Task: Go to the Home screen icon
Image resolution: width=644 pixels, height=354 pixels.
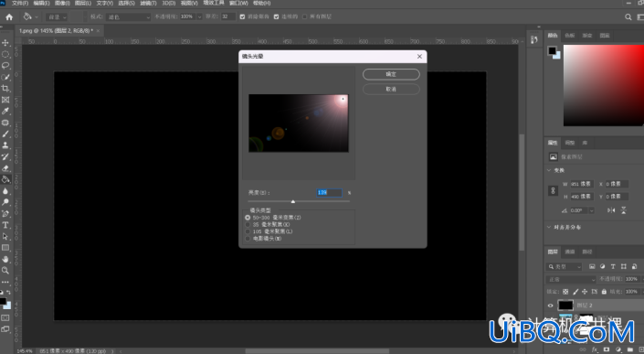Action: click(9, 16)
